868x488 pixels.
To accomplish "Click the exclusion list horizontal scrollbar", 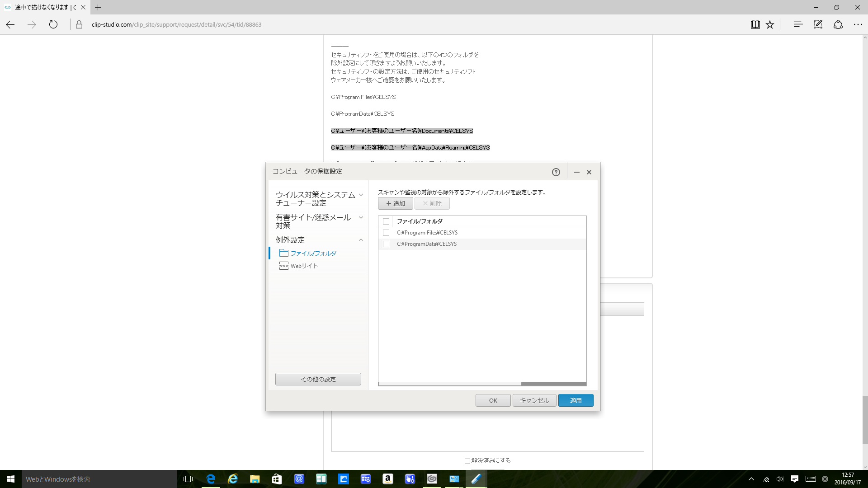I will pyautogui.click(x=450, y=384).
